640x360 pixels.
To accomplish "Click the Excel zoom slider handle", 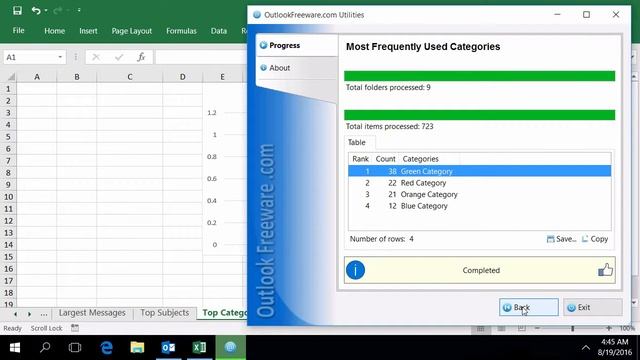I will (573, 328).
